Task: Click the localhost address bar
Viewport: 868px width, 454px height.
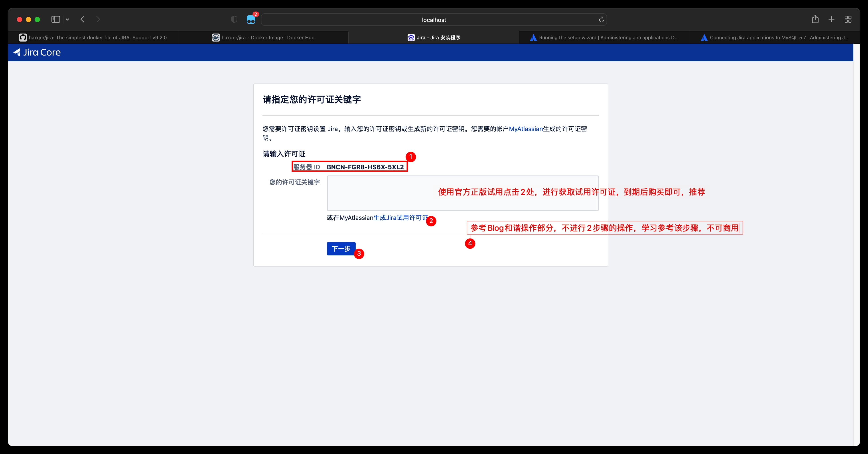Action: [x=434, y=20]
